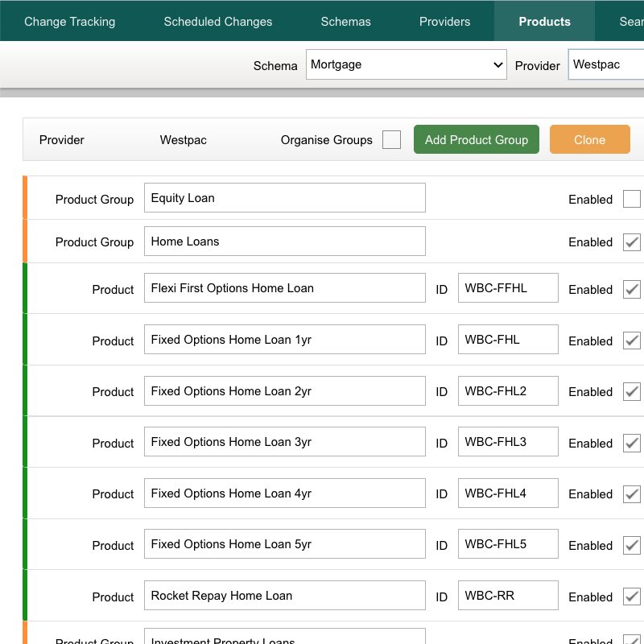Viewport: 644px width, 644px height.
Task: Edit the Fixed Options Home Loan 1yr name
Action: (x=285, y=339)
